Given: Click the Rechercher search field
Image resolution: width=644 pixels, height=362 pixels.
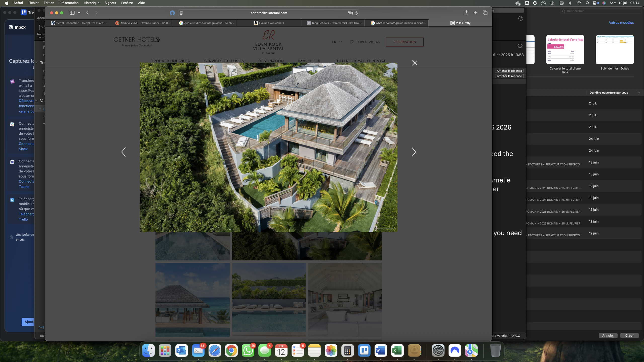Looking at the screenshot, I should pyautogui.click(x=601, y=11).
